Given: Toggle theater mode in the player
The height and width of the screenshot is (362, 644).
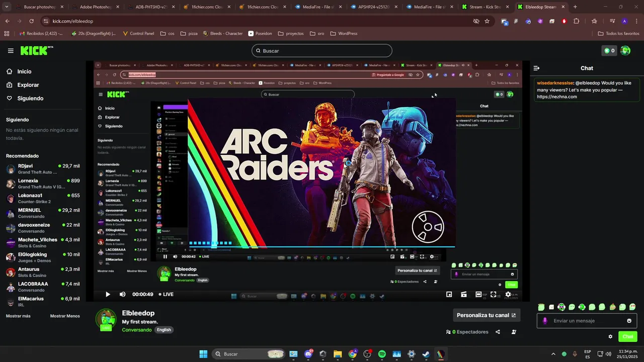Looking at the screenshot, I should pos(478,294).
